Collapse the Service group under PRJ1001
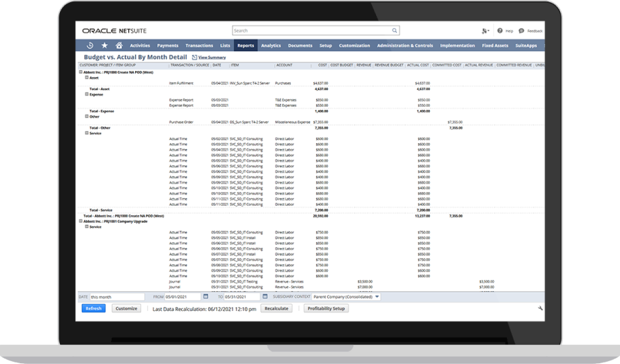Viewport: 620px width, 364px height. coord(87,226)
